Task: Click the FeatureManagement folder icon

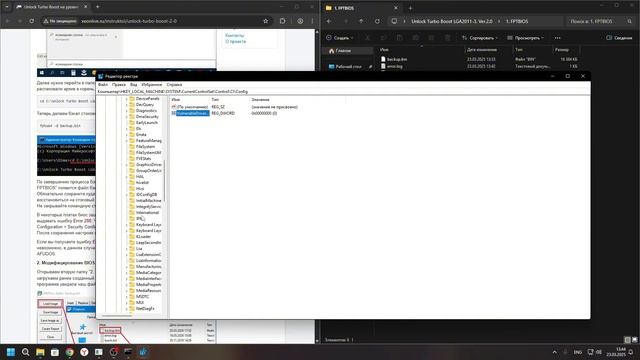Action: pyautogui.click(x=132, y=141)
